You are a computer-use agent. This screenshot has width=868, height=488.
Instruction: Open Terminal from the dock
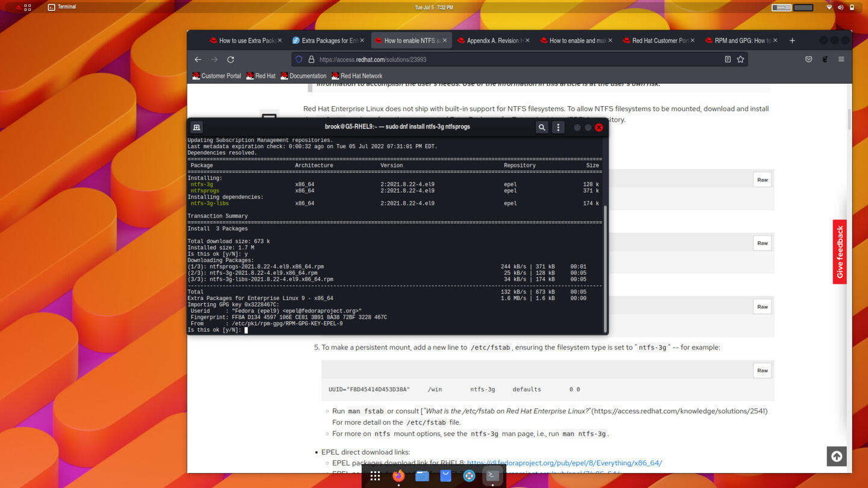click(492, 476)
